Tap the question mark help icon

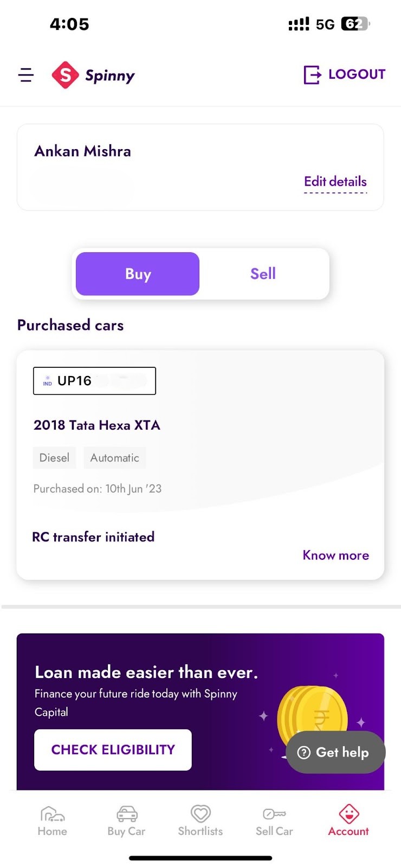[x=304, y=752]
